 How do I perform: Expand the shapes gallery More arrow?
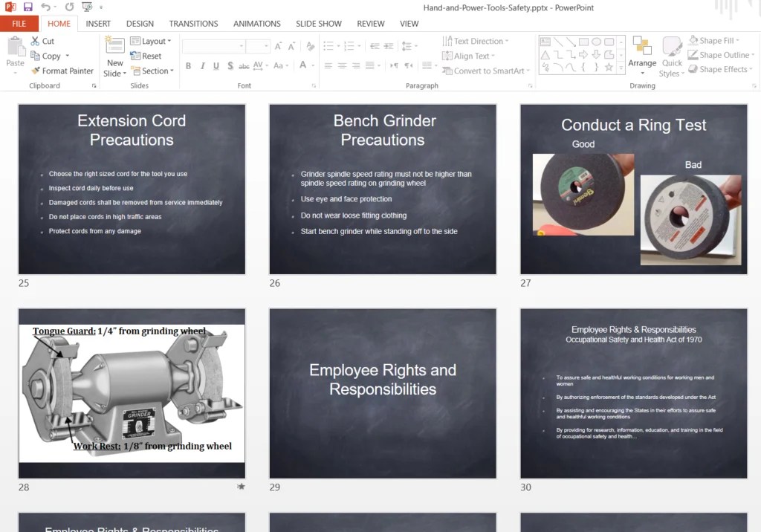pyautogui.click(x=621, y=68)
